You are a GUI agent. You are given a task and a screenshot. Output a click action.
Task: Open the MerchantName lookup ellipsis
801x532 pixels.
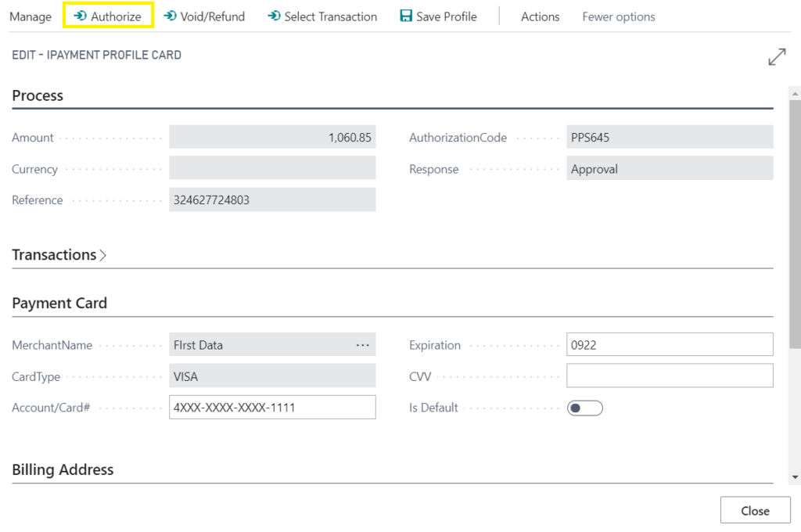click(x=362, y=344)
